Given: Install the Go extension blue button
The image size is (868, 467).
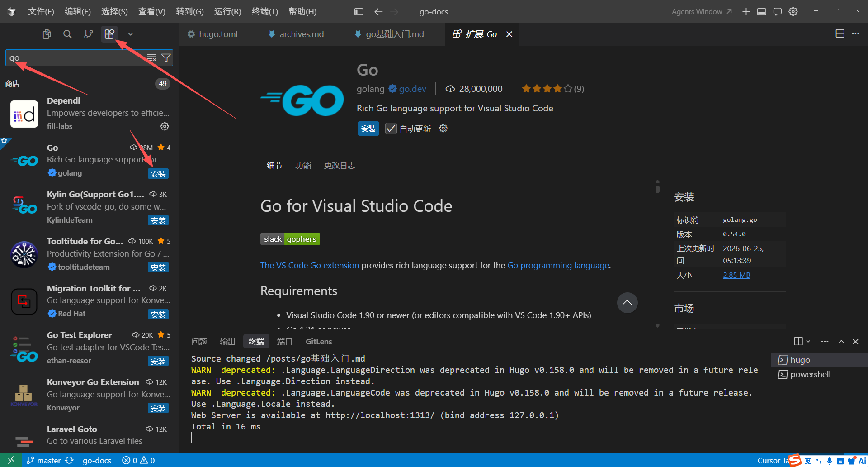Looking at the screenshot, I should tap(368, 129).
